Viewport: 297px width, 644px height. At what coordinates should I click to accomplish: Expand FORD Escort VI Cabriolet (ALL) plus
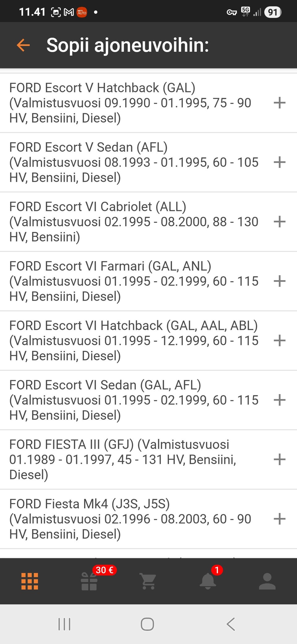pos(279,222)
